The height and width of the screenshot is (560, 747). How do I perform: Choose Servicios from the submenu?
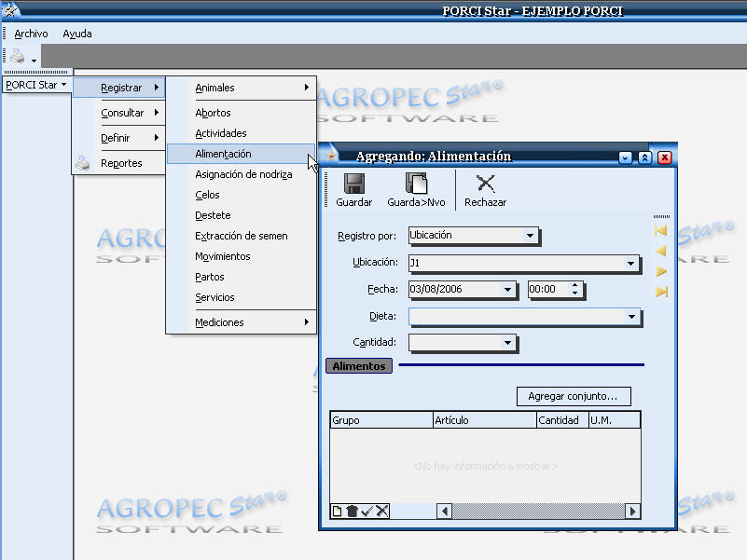(242, 297)
